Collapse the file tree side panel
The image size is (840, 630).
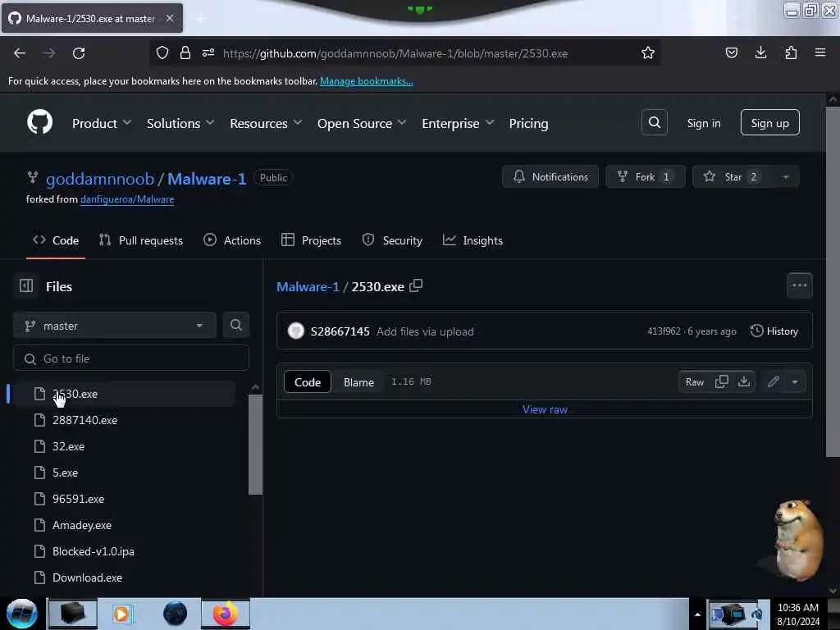point(26,286)
